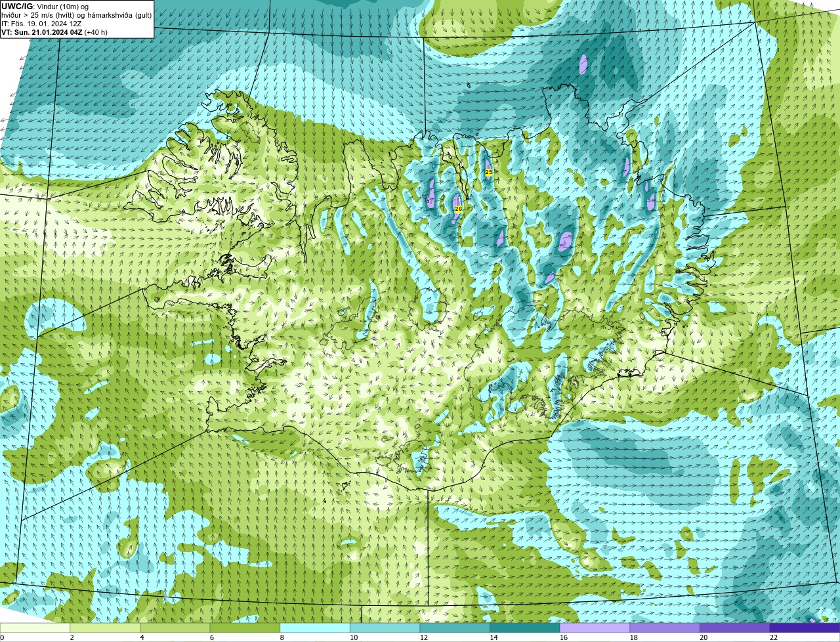Click the legend scale number '16'
Screen dimensions: 840x642
564,637
